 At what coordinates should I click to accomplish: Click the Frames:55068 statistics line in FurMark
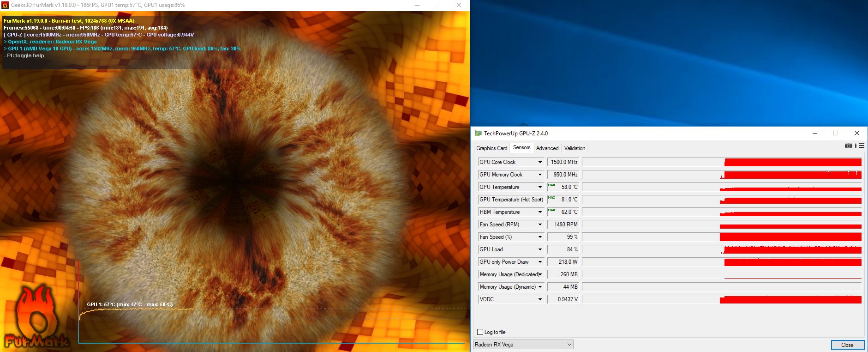point(86,28)
